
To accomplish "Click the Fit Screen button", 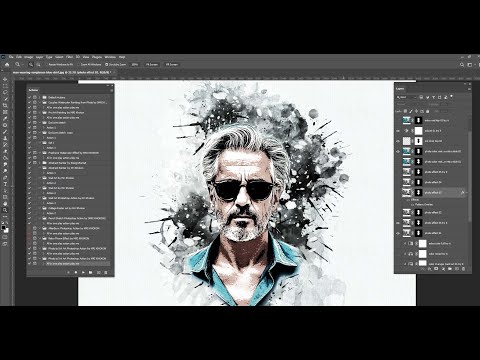I will [x=152, y=64].
